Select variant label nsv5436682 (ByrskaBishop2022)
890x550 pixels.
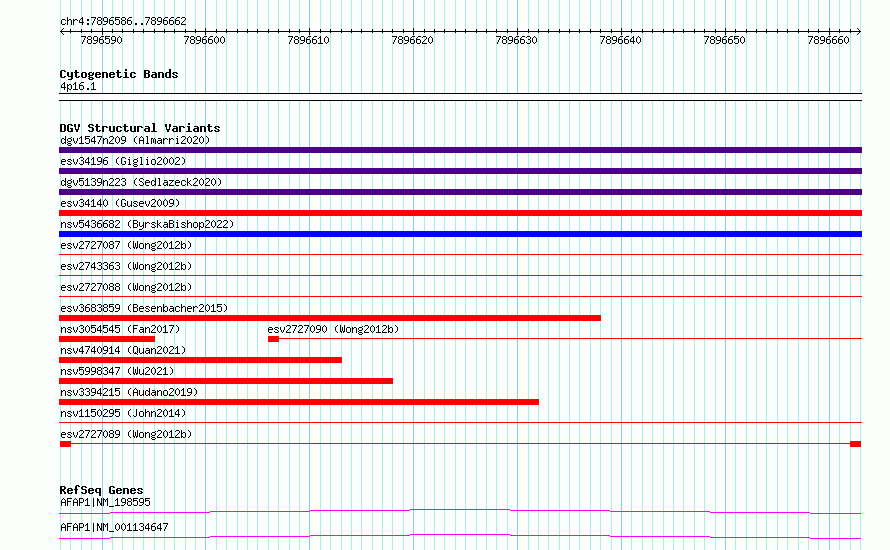click(147, 224)
